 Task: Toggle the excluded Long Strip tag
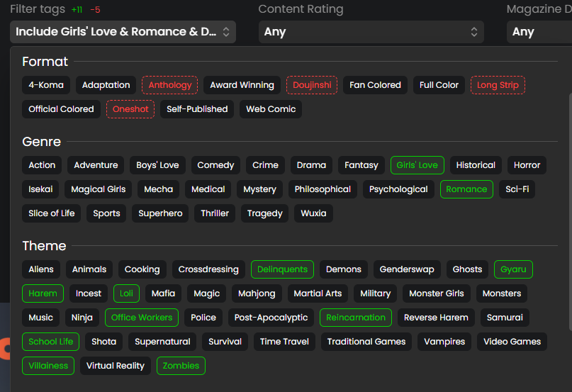pyautogui.click(x=498, y=85)
